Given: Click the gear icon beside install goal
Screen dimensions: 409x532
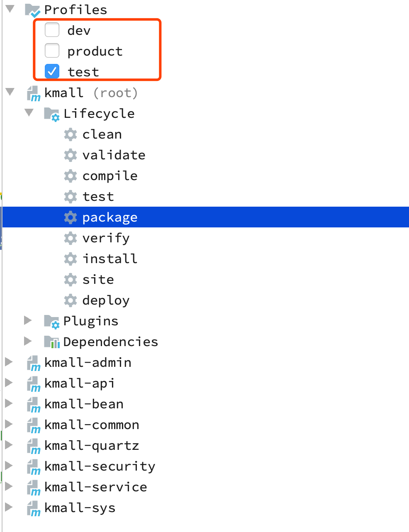Looking at the screenshot, I should [71, 259].
